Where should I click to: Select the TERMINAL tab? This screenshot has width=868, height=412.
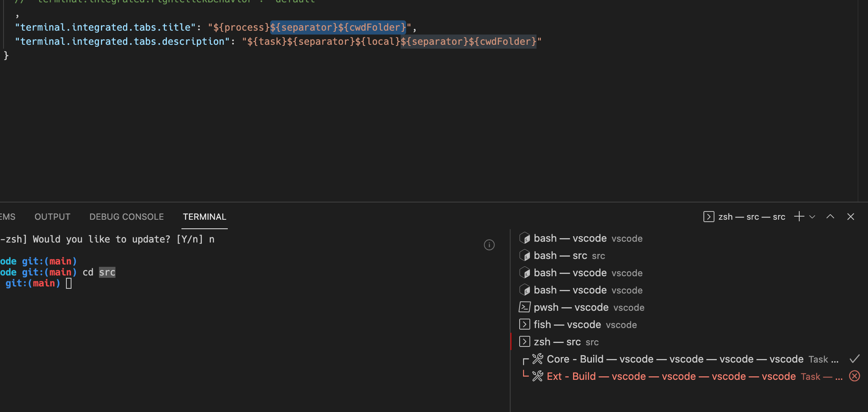pos(204,216)
